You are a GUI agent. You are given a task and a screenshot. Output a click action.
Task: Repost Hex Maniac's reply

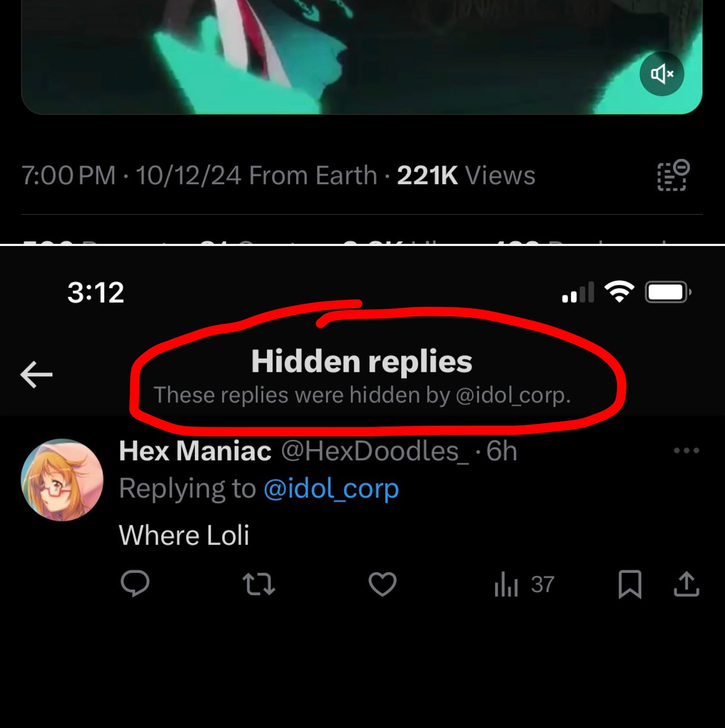[258, 584]
